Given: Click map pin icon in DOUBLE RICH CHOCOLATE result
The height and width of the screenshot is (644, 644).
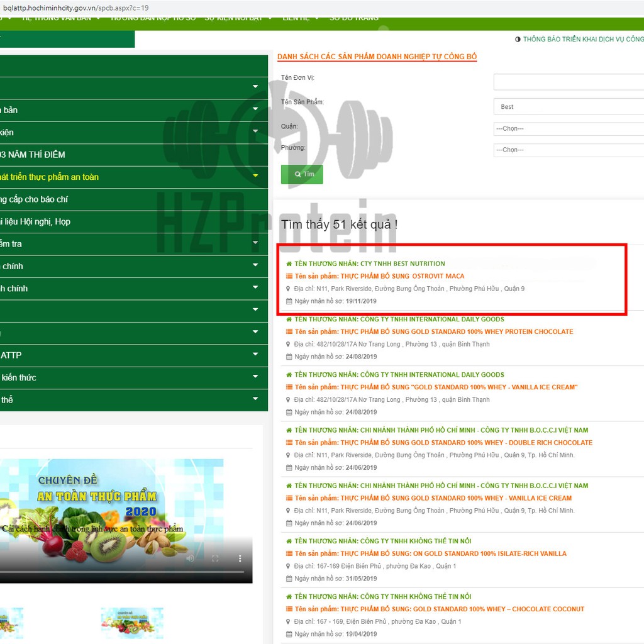Looking at the screenshot, I should point(288,455).
